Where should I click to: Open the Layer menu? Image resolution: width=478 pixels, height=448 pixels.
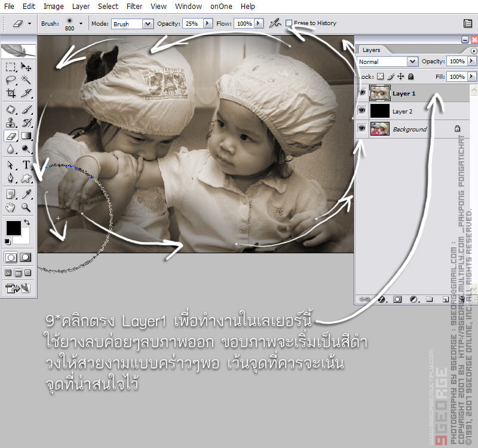pos(81,6)
